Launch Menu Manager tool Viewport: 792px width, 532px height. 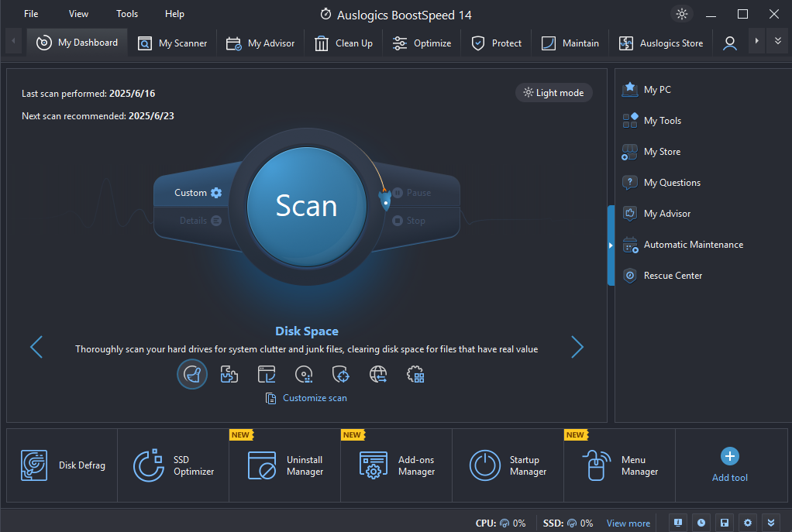620,465
